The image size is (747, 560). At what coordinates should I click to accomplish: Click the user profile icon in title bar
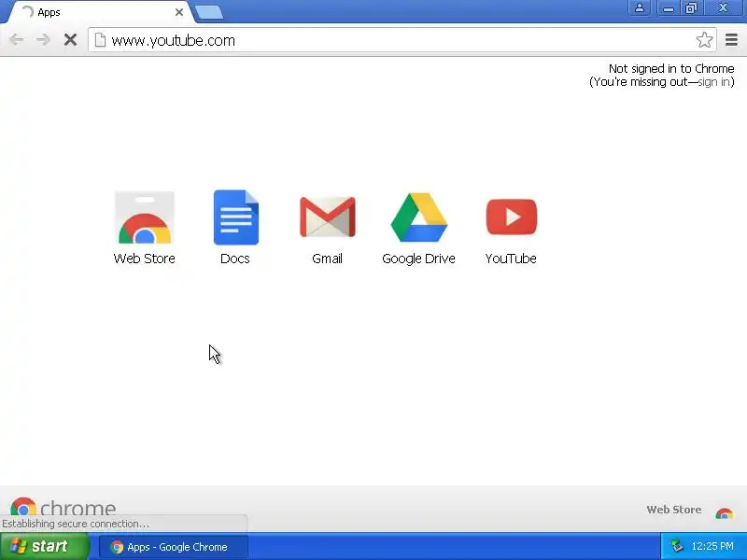point(640,7)
